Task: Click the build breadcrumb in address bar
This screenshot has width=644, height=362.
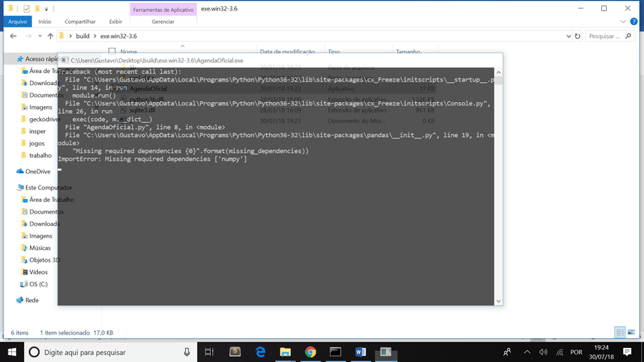Action: pyautogui.click(x=82, y=36)
